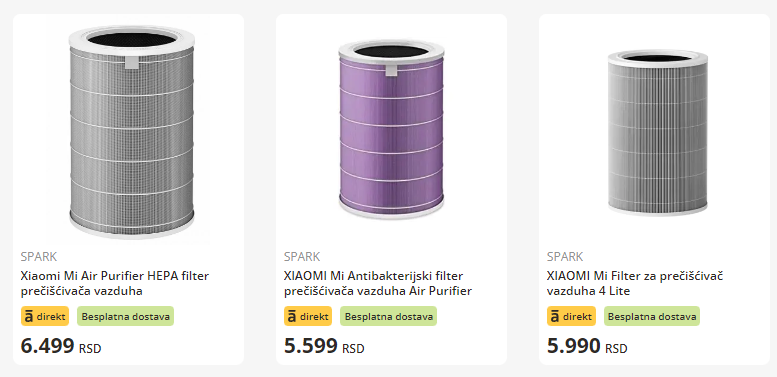Click the 6.499 price
The image size is (777, 377).
tap(48, 346)
